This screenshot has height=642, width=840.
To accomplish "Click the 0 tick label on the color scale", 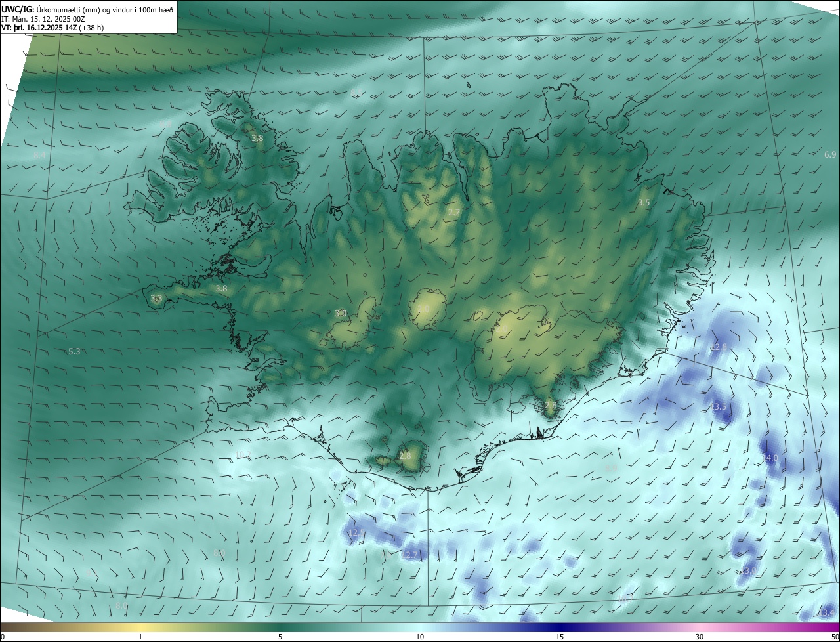I will point(3,637).
